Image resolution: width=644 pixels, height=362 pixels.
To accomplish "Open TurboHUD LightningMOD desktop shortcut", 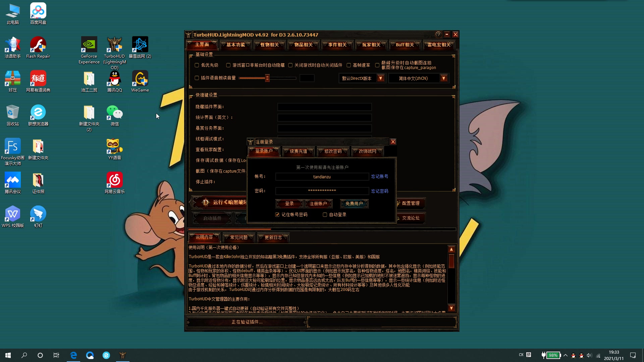I will (115, 53).
